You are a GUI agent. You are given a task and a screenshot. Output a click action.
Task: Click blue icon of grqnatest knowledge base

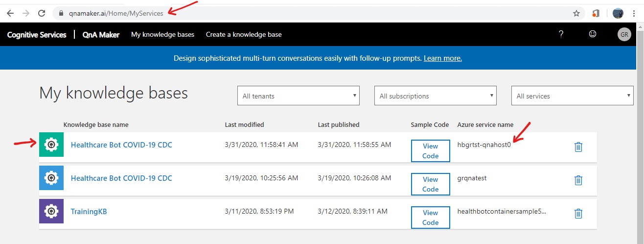click(x=51, y=178)
